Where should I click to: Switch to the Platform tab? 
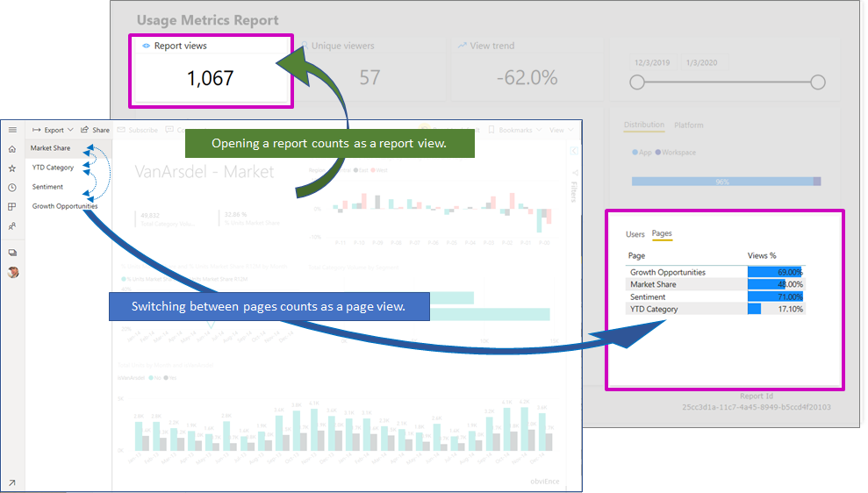click(x=689, y=125)
